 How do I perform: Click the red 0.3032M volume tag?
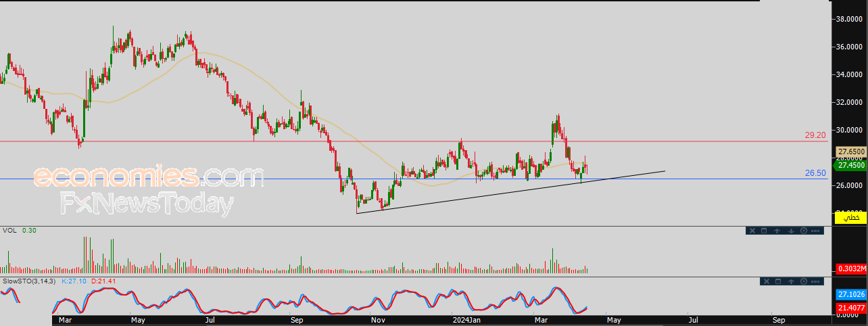[851, 269]
